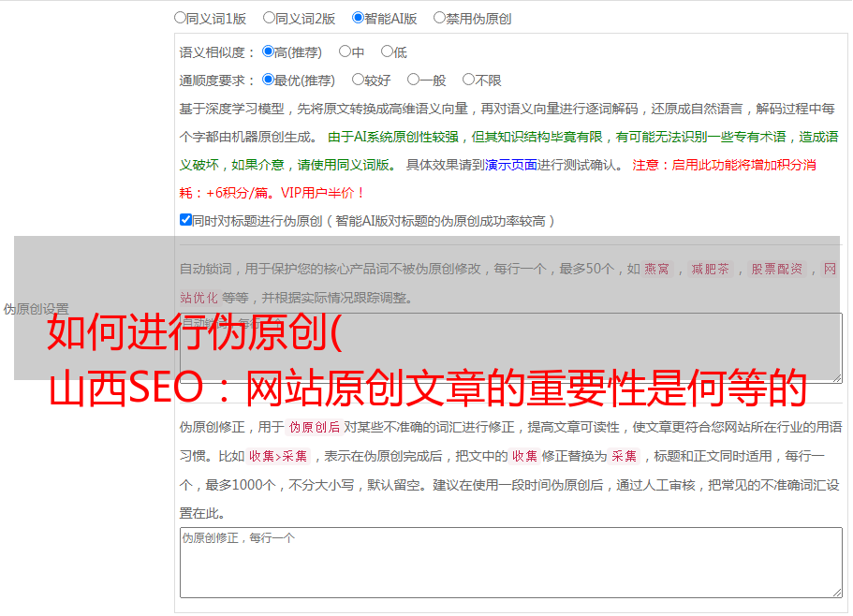
Task: Select the 同义词1版 radio option
Action: coord(180,18)
